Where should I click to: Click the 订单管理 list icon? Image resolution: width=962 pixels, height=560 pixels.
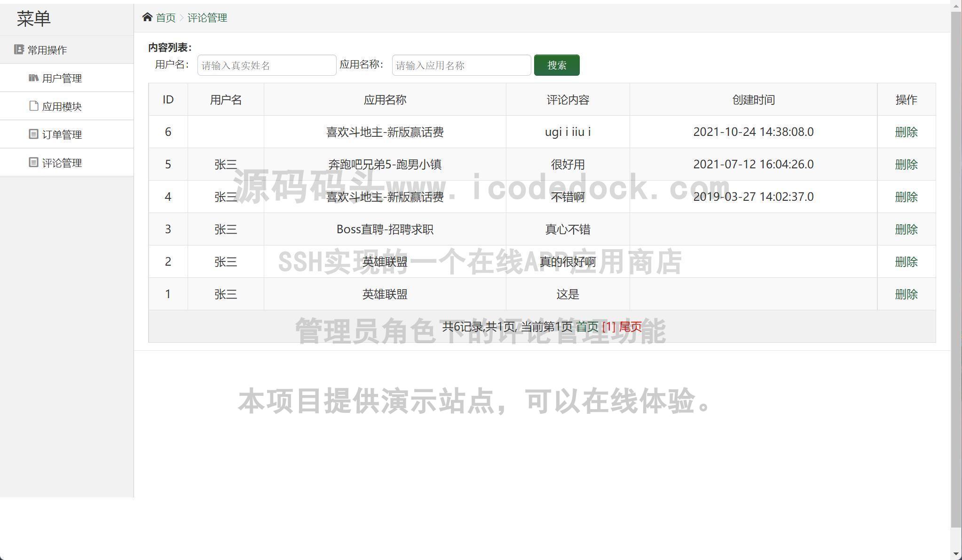tap(33, 134)
